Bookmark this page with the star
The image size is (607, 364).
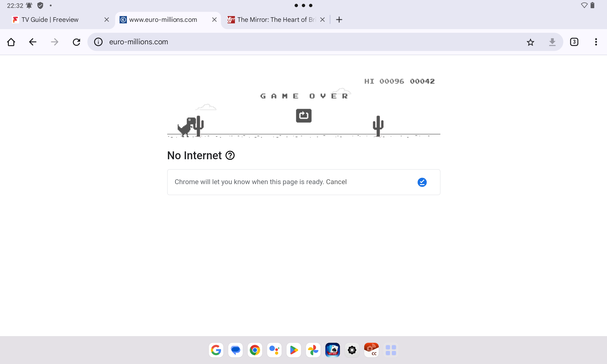[x=531, y=42]
